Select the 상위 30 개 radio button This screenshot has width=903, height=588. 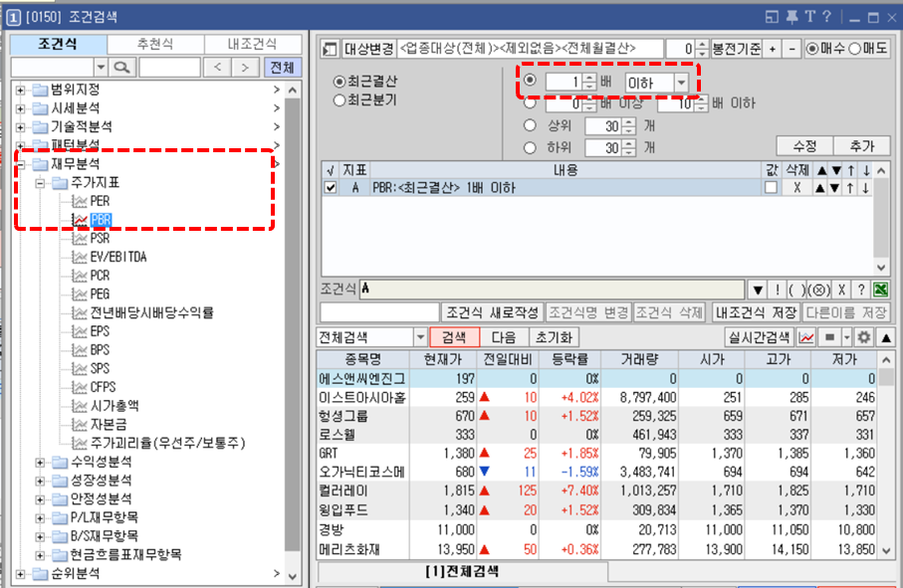coord(530,125)
